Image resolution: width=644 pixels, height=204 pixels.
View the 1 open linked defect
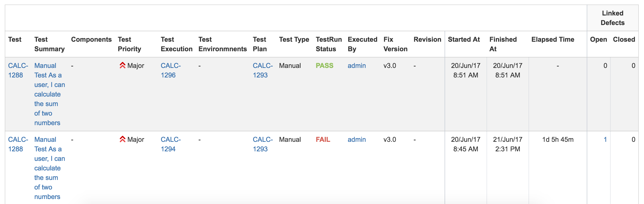pos(605,140)
